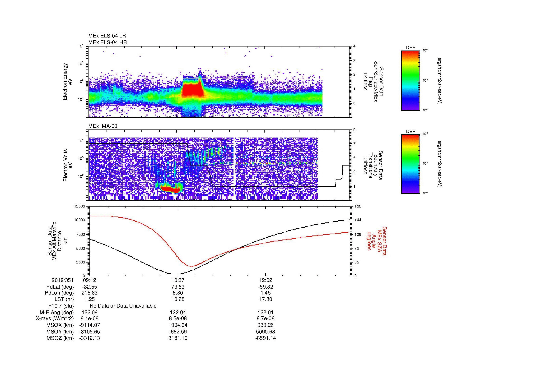Click the MSOZ value -3312.13
Image resolution: width=555 pixels, height=392 pixels.
tap(90, 338)
